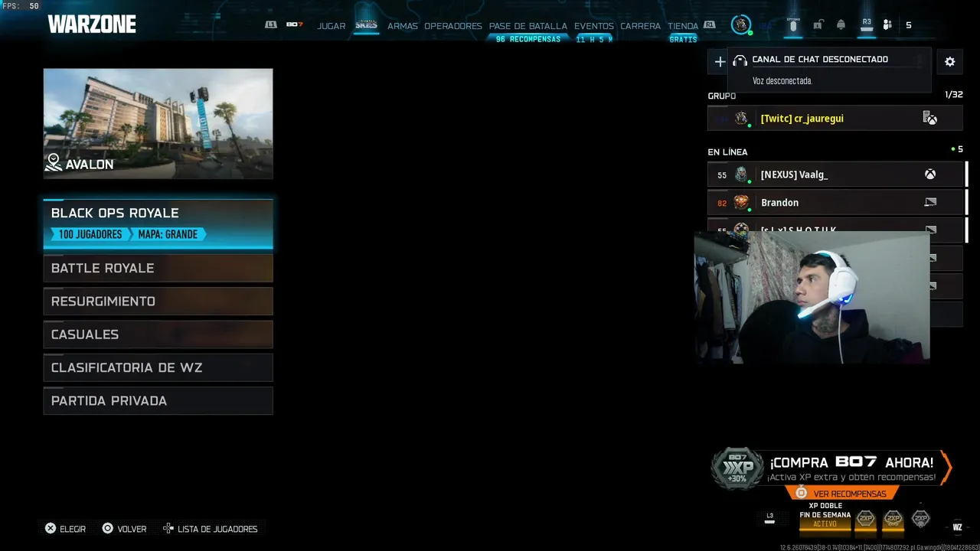Select PARTIDA PRIVADA mode
Image resolution: width=980 pixels, height=551 pixels.
point(158,401)
